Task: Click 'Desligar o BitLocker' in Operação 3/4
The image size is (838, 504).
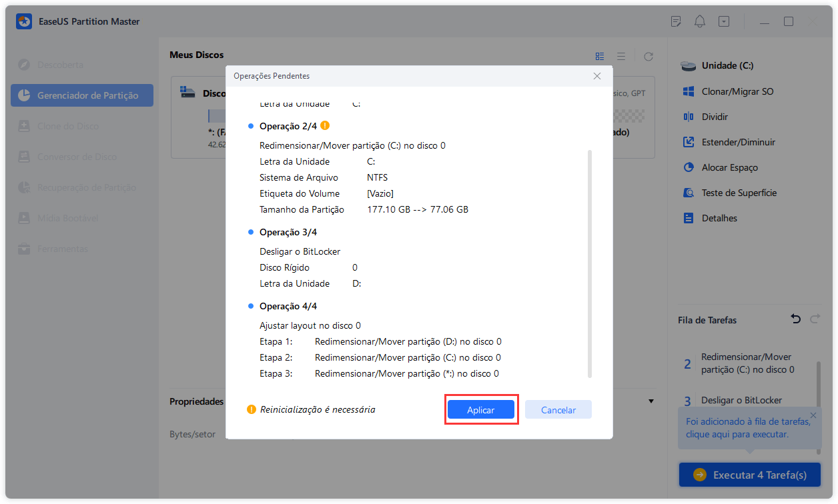Action: pos(300,251)
